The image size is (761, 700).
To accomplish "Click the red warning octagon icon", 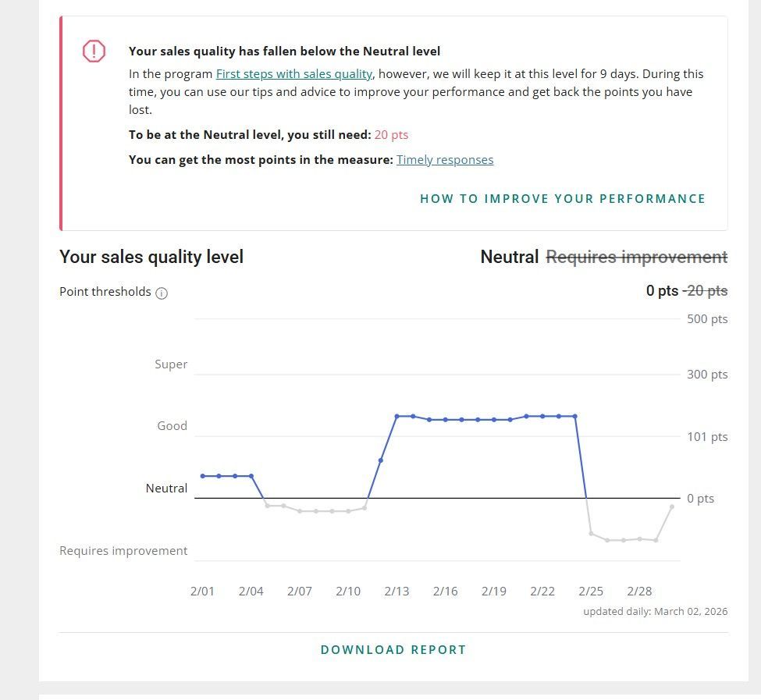I will click(94, 52).
